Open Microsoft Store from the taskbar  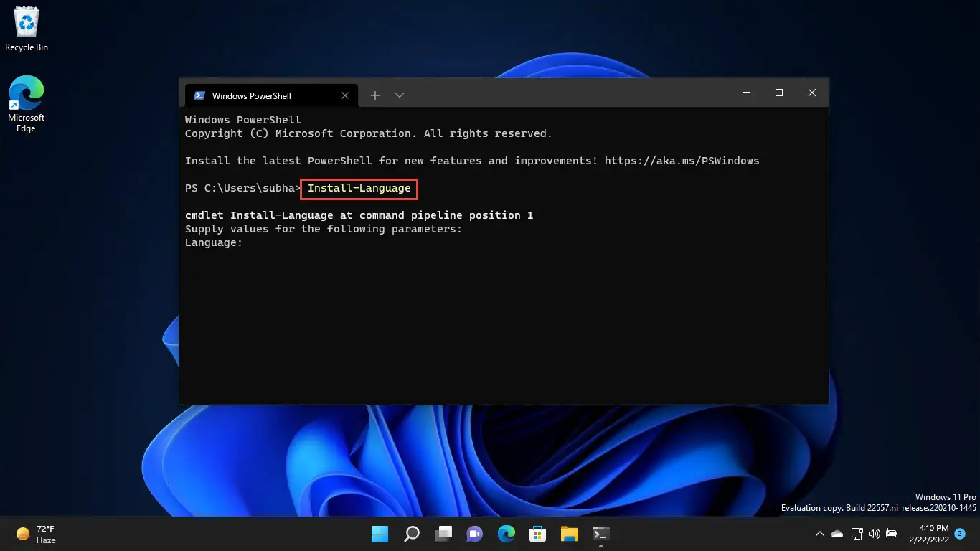(538, 534)
